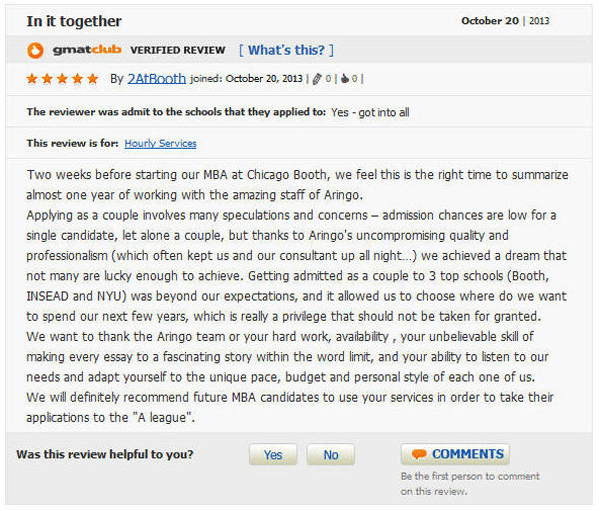Click the October 20 2013 review date
The width and height of the screenshot is (600, 511).
505,21
